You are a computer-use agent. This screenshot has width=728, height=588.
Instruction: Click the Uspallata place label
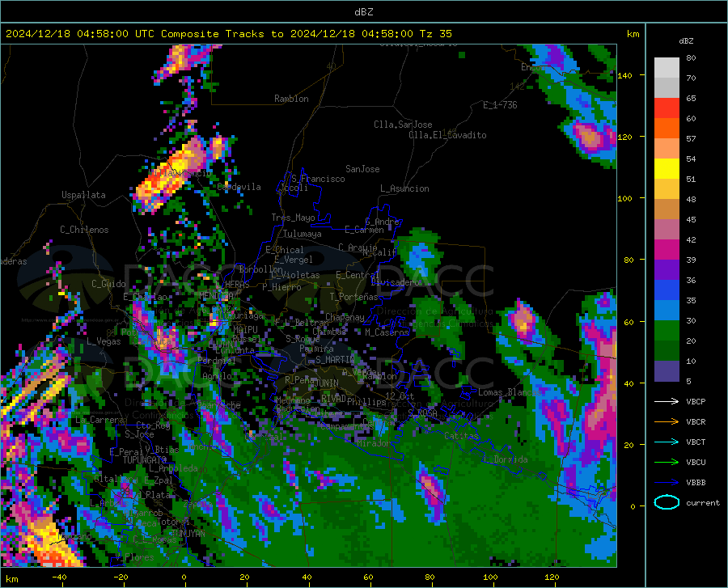coord(83,195)
